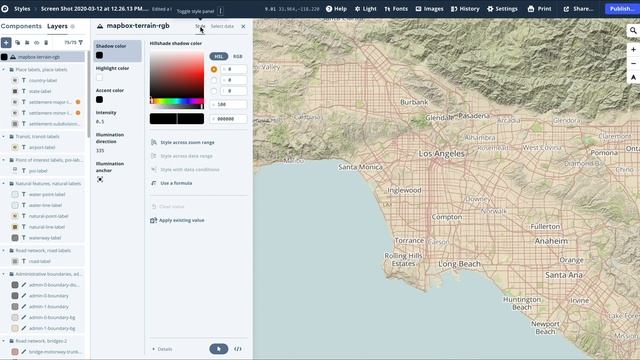Viewport: 640px width, 360px height.
Task: Open Fonts in the top bar
Action: (x=396, y=9)
